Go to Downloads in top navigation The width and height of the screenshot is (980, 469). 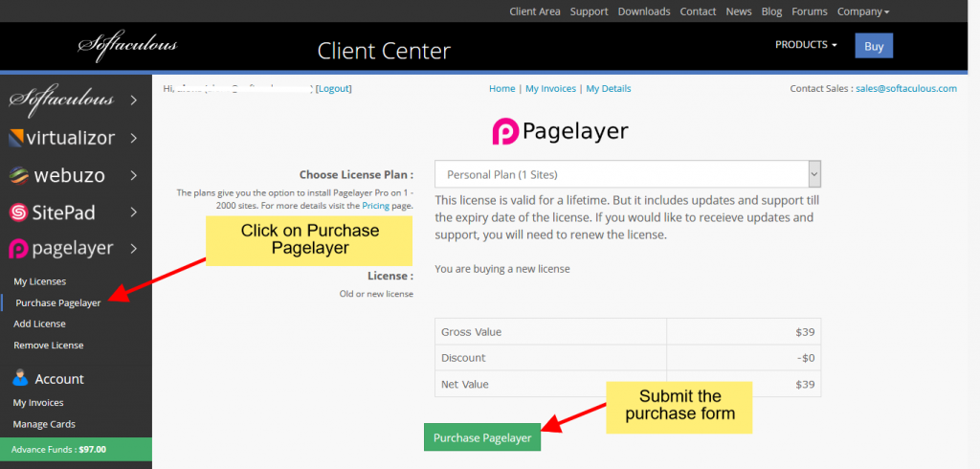644,11
